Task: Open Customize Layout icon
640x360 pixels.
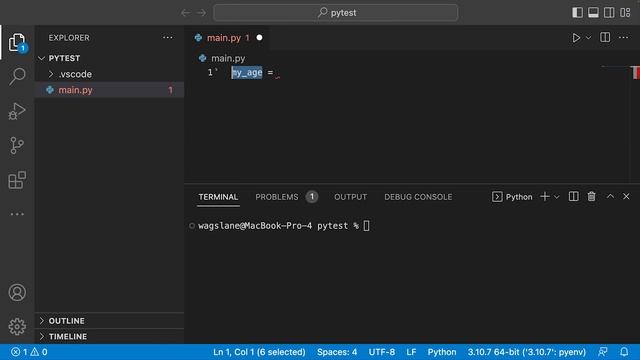Action: pos(625,13)
